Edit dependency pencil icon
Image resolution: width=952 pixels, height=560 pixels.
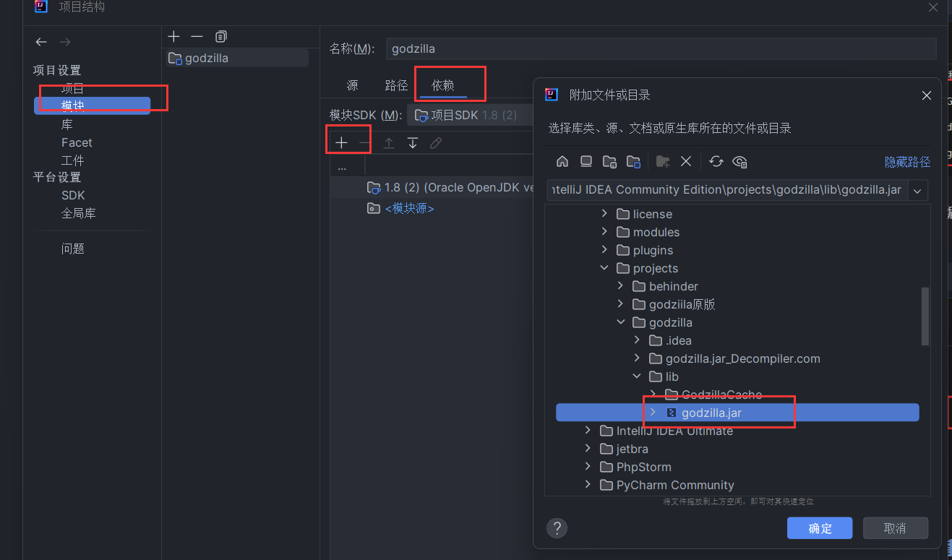(436, 143)
